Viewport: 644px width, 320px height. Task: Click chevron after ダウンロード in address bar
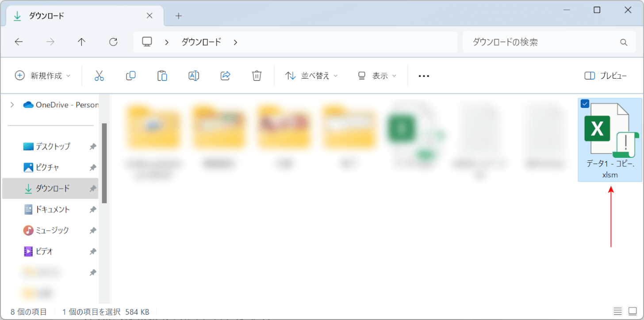tap(235, 42)
